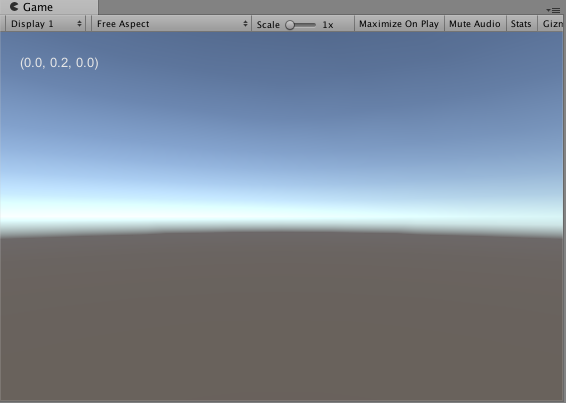The width and height of the screenshot is (566, 403).
Task: Open the Game panel options menu icon
Action: point(553,10)
